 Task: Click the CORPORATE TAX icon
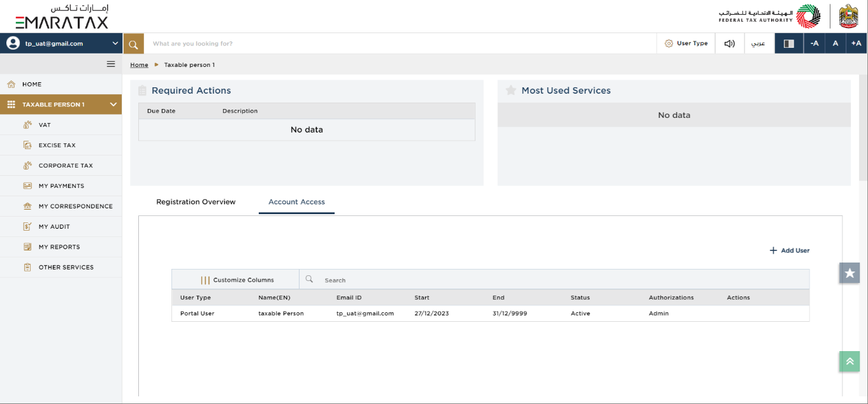[27, 166]
